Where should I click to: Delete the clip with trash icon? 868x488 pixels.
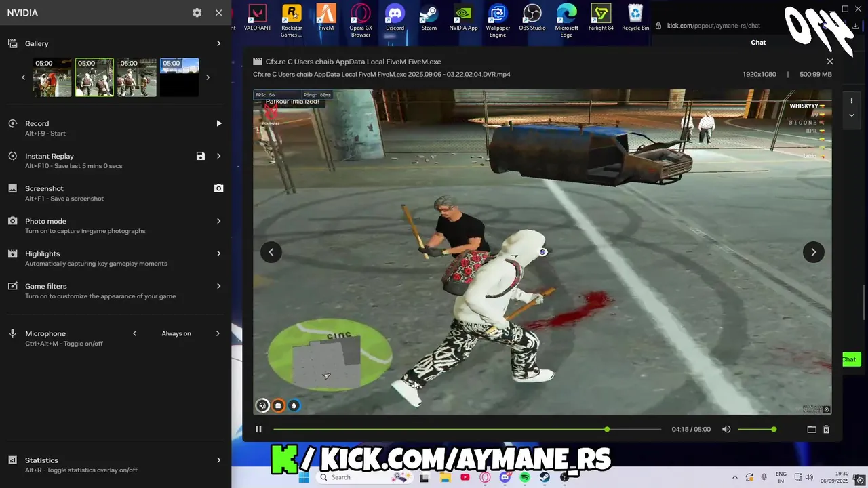pyautogui.click(x=826, y=429)
